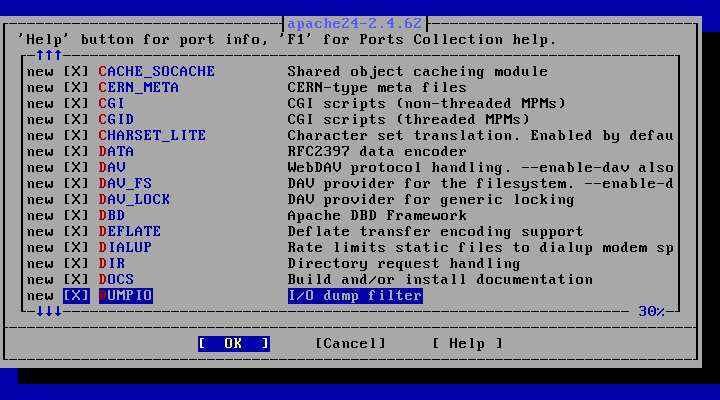The image size is (720, 400).
Task: Toggle the DIALUP checkbox
Action: click(76, 248)
